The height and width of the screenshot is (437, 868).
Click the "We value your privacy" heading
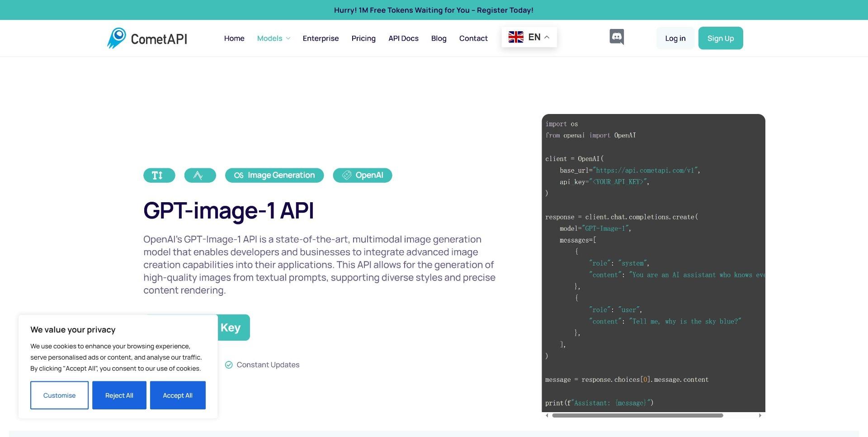pos(73,329)
